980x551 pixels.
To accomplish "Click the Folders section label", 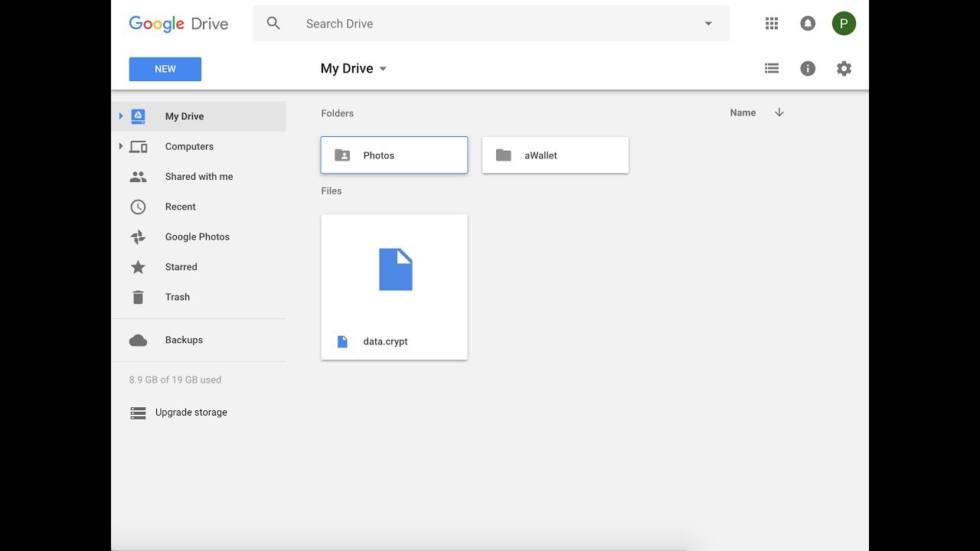I will point(338,113).
